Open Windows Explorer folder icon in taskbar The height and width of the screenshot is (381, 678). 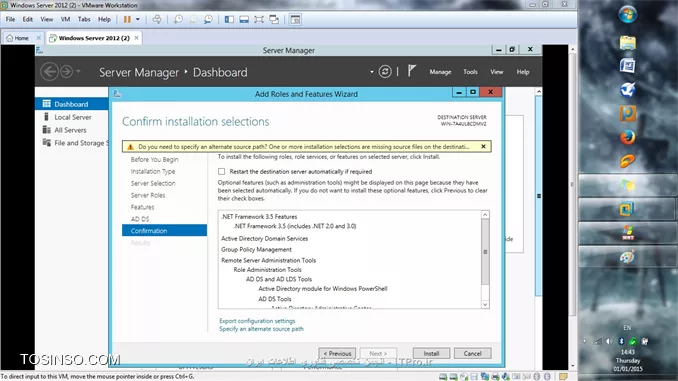pyautogui.click(x=627, y=43)
